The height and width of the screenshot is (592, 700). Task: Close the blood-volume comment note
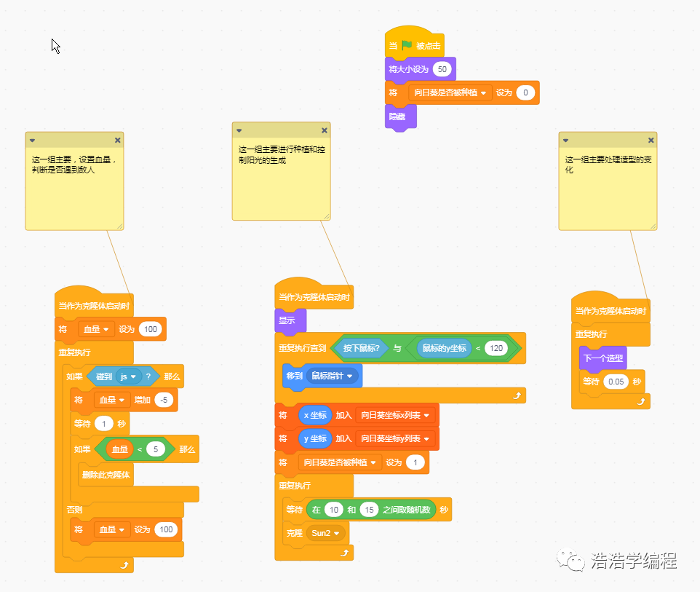coord(117,141)
